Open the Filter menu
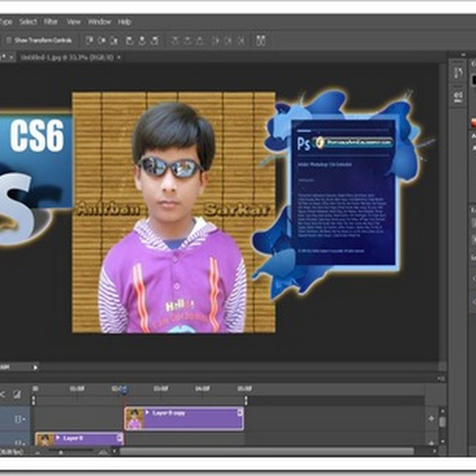Viewport: 476px width, 476px height. 51,21
